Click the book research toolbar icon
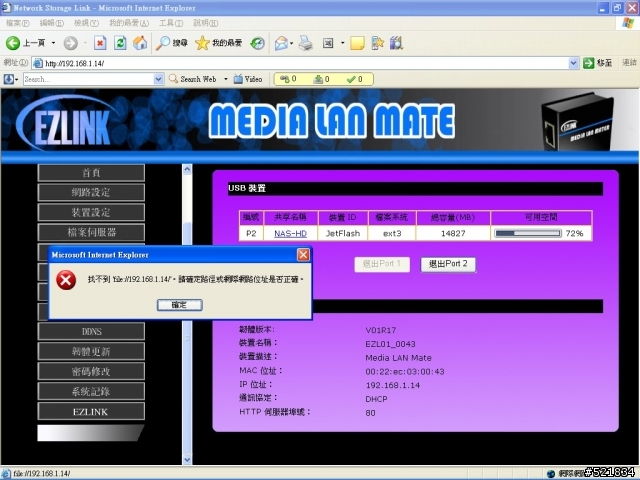This screenshot has height=480, width=640. [x=396, y=43]
